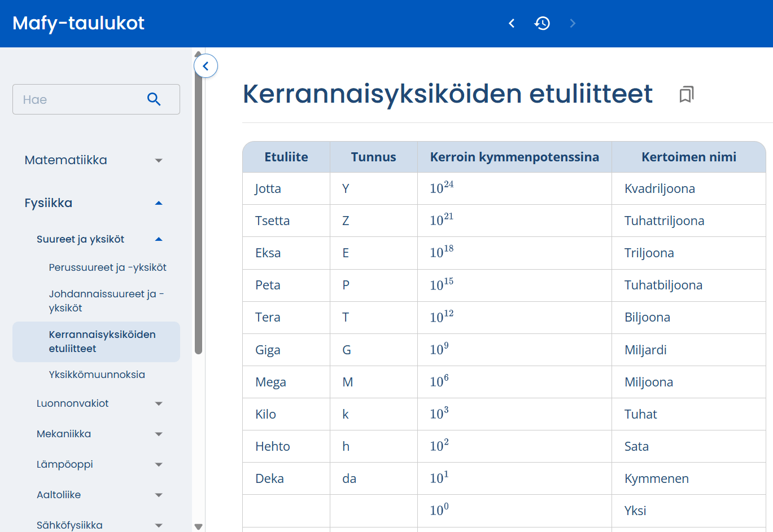773x532 pixels.
Task: Click the symbol da cell
Action: [x=374, y=478]
